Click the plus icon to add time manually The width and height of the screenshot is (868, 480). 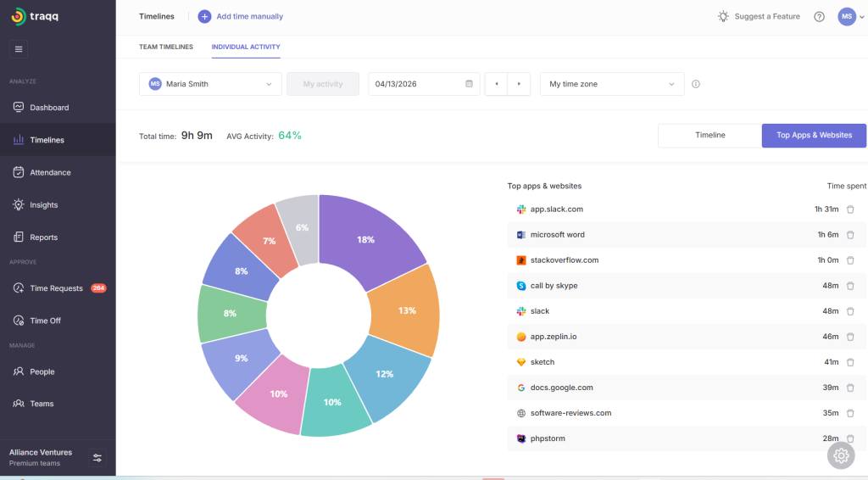(x=204, y=16)
